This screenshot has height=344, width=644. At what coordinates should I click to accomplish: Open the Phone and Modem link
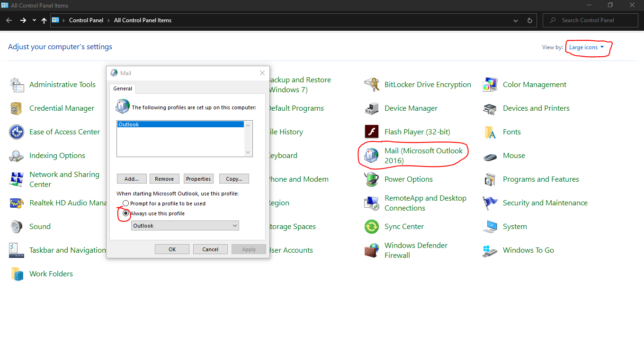coord(299,179)
